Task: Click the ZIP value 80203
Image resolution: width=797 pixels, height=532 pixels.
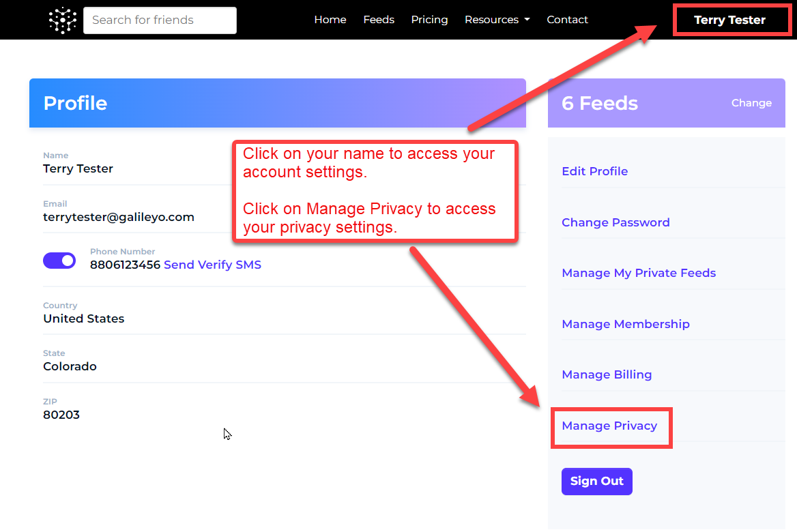Action: pos(61,415)
